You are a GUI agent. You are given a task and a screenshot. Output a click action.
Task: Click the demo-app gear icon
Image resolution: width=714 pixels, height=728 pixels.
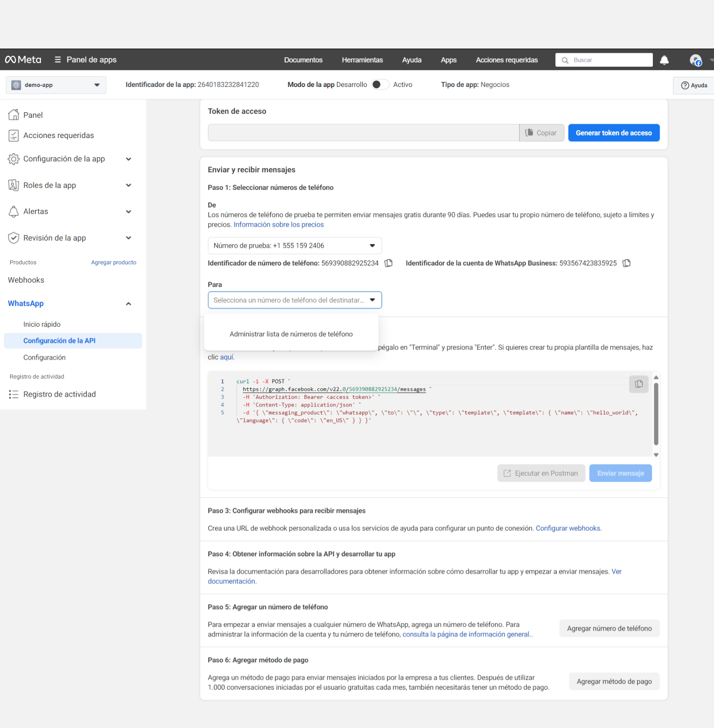pyautogui.click(x=16, y=85)
